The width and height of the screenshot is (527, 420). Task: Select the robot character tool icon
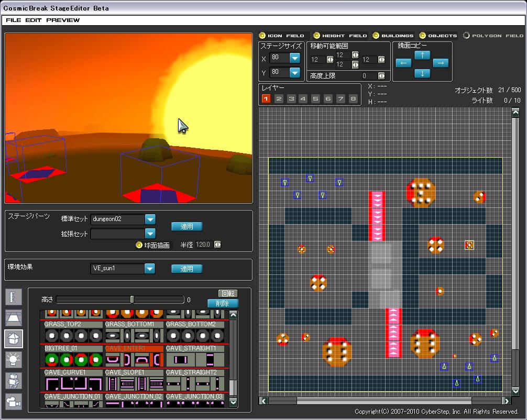click(x=14, y=380)
